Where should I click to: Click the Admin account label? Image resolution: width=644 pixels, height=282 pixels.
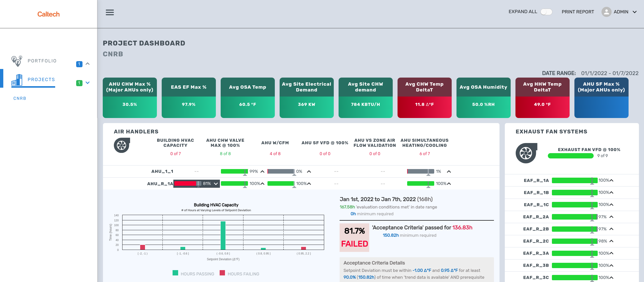point(621,12)
